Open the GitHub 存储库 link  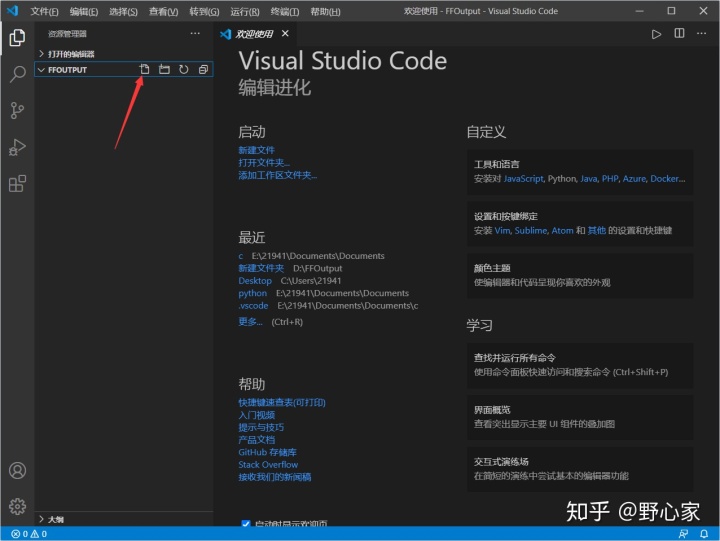coord(267,452)
